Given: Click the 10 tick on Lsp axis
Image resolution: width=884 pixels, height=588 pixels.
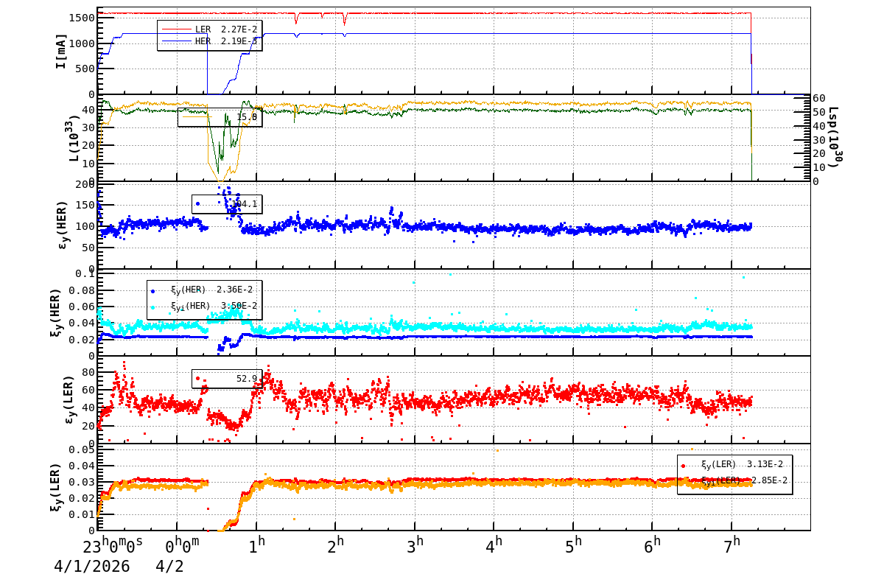Looking at the screenshot, I should coord(820,167).
